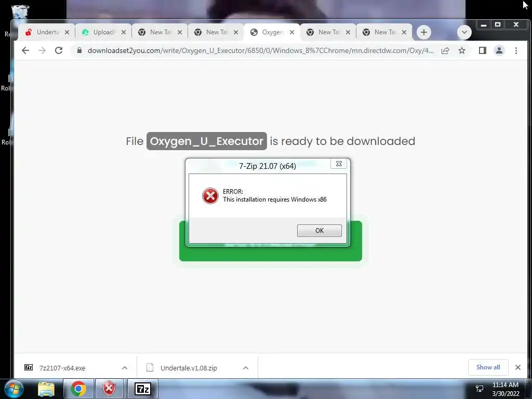The width and height of the screenshot is (532, 399).
Task: Show all downloads
Action: click(x=488, y=367)
